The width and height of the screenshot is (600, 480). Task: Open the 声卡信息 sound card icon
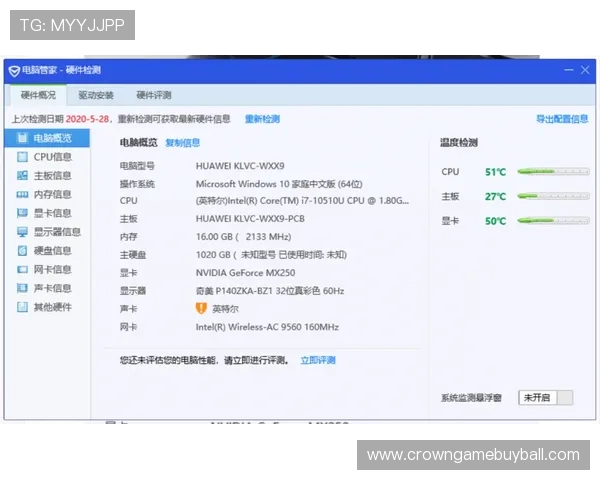[23, 288]
